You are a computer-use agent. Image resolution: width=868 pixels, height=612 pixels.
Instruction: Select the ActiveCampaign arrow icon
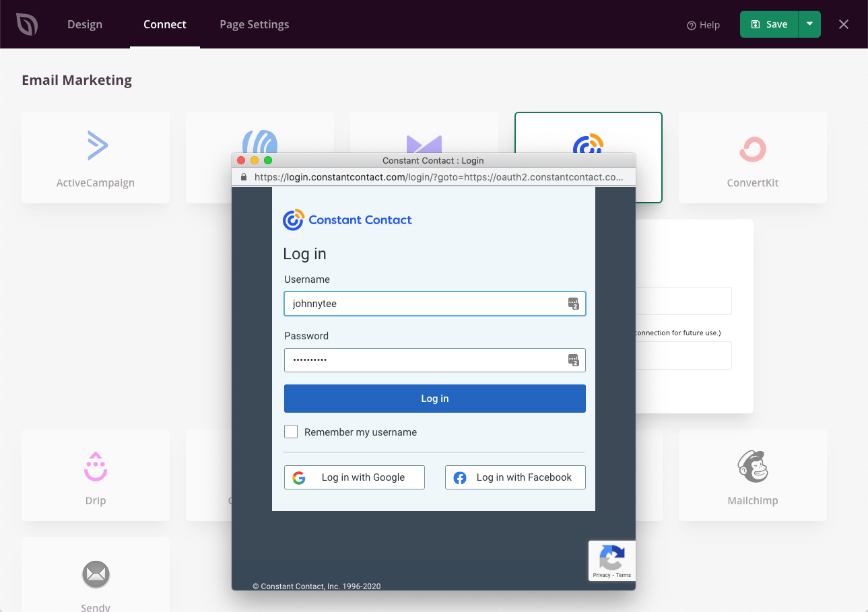pos(97,145)
